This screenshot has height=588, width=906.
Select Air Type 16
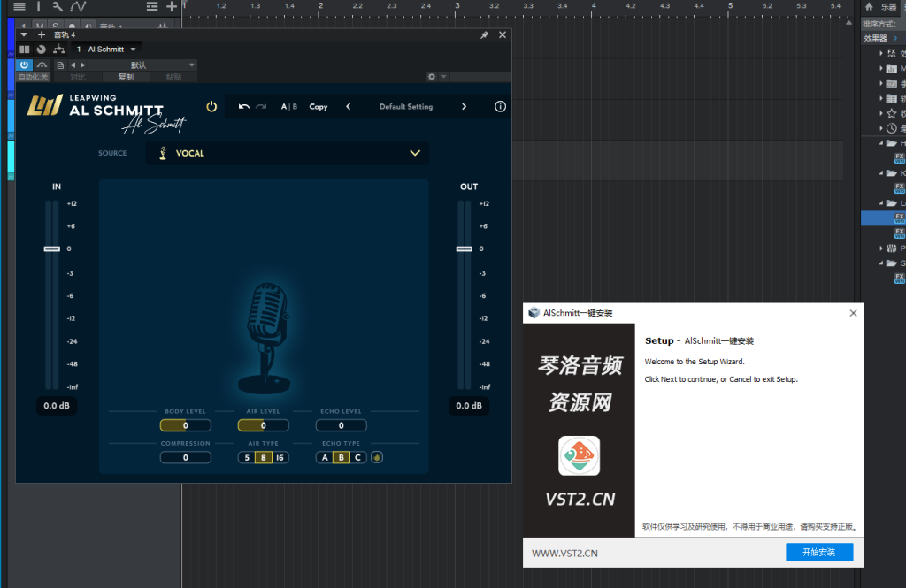(280, 458)
